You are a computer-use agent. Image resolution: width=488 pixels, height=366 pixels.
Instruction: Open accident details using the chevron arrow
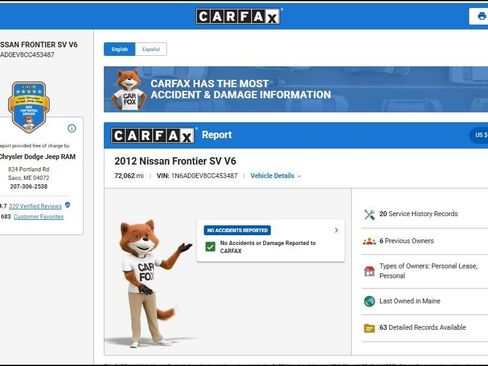(336, 230)
